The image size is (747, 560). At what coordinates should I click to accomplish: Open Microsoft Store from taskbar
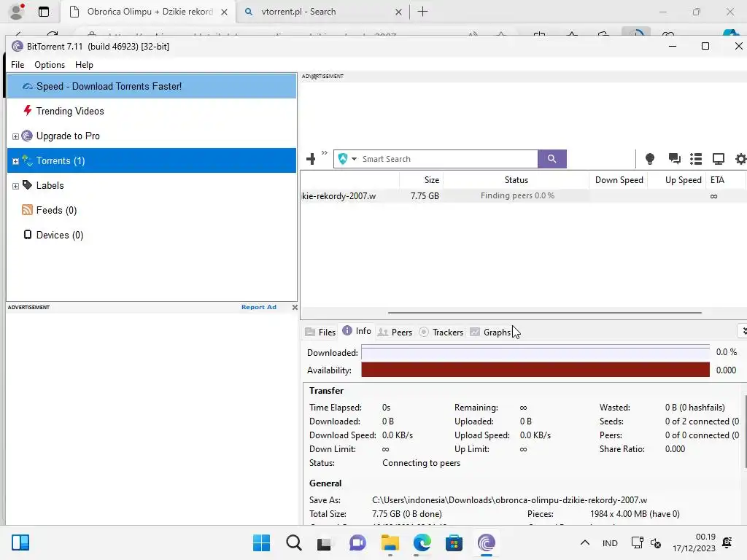(x=454, y=542)
